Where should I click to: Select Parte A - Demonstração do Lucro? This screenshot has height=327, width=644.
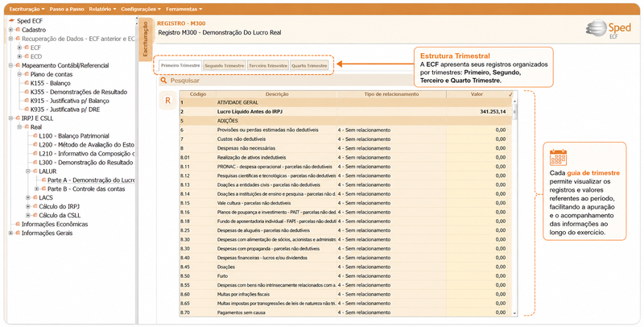tap(91, 180)
